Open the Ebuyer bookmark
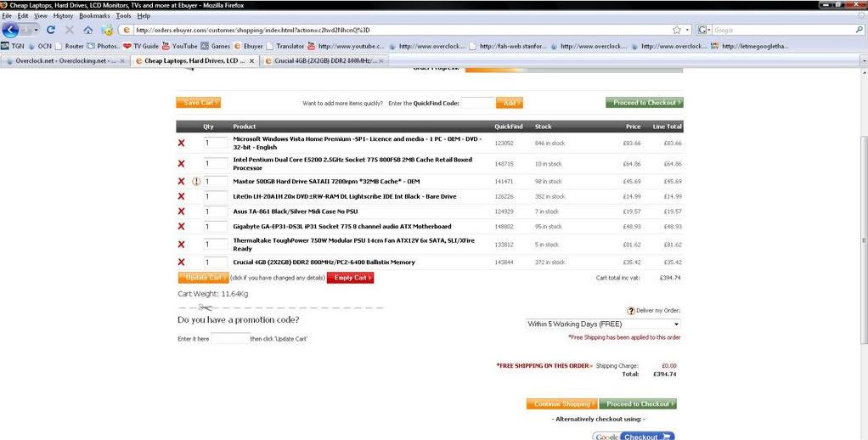Screen dimensions: 868x440 [249, 46]
